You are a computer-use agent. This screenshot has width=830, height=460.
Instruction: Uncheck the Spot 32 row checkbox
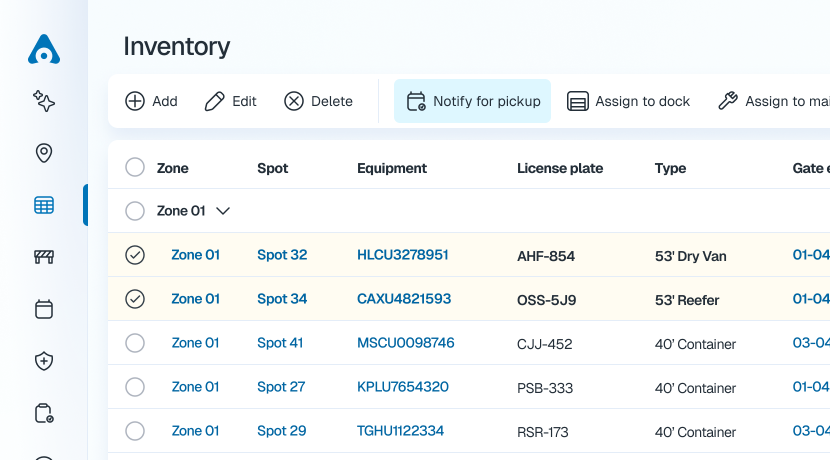click(135, 255)
